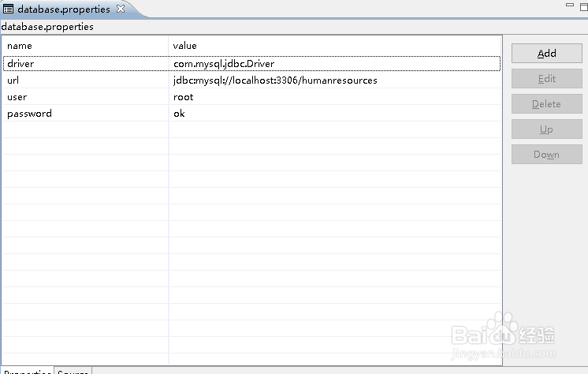Minimize the editor area

pyautogui.click(x=570, y=5)
